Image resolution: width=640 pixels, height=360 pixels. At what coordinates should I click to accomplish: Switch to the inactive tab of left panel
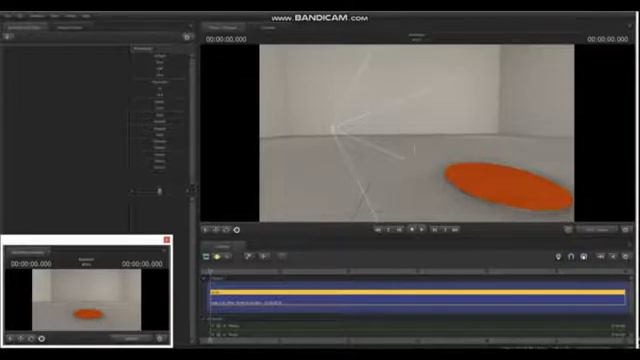[70, 28]
